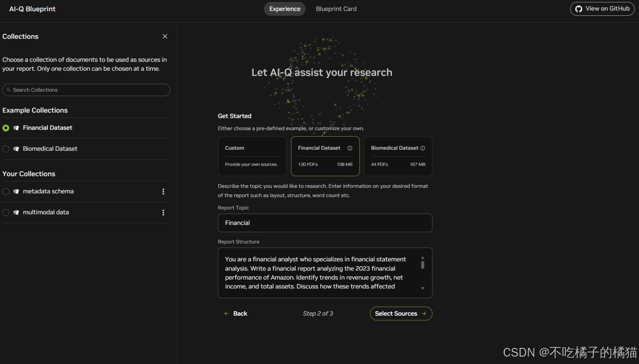This screenshot has height=364, width=639.
Task: Choose the Biomedical Dataset example card
Action: coord(398,156)
